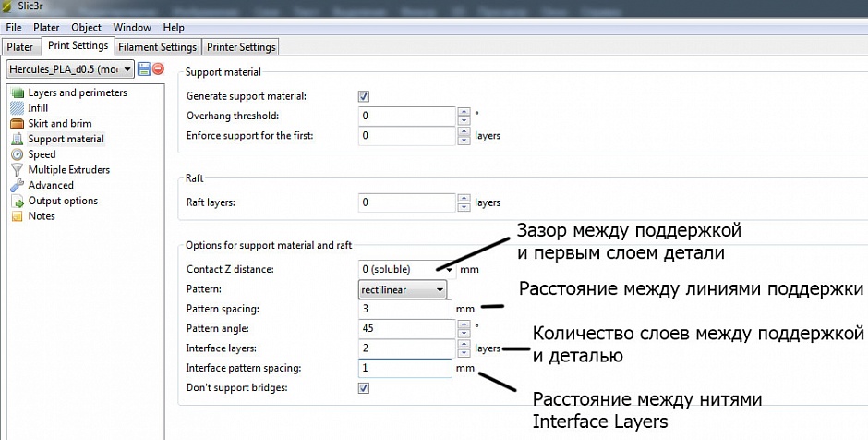Click the Infill hatch icon

18,108
